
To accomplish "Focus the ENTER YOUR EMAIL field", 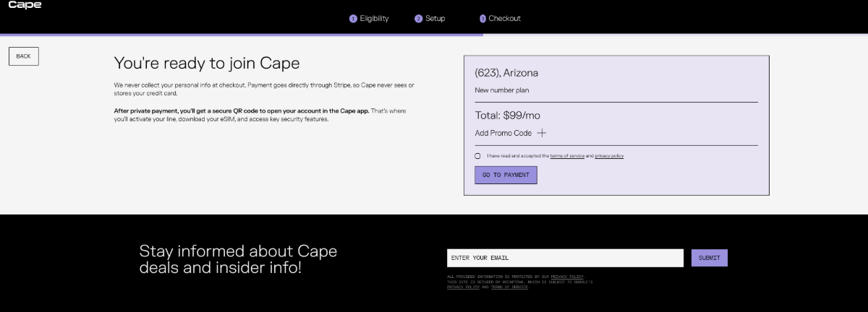I will click(x=565, y=258).
